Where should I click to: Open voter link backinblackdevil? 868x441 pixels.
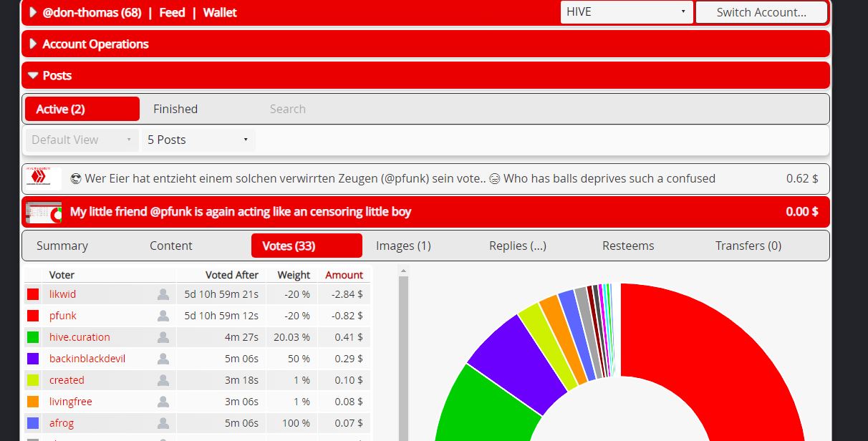click(x=87, y=359)
